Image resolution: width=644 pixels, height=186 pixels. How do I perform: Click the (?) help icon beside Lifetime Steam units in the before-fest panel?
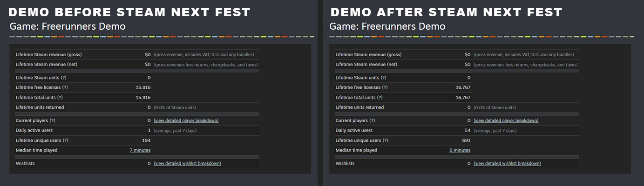[63, 78]
